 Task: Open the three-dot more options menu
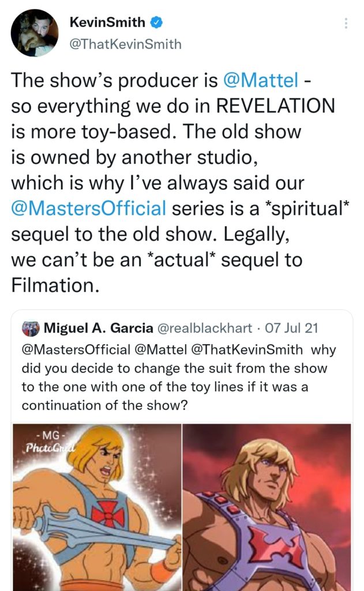pos(346,24)
